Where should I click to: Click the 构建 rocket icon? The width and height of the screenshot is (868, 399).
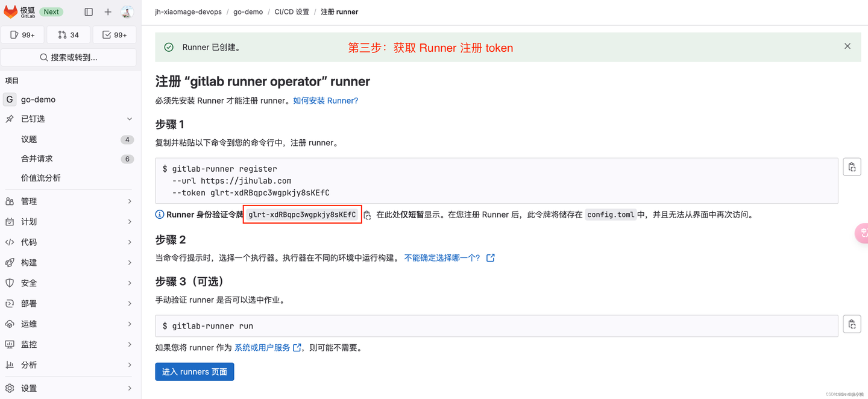coord(10,263)
